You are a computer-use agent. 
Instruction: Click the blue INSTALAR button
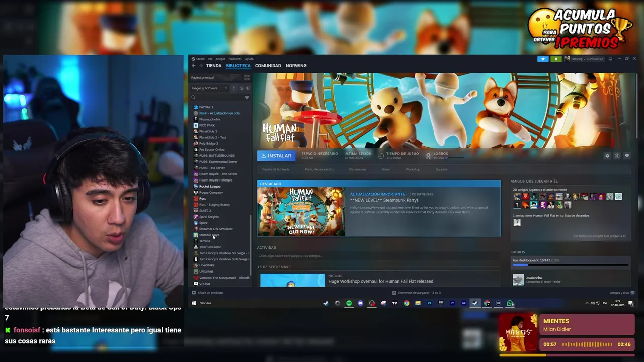point(276,156)
